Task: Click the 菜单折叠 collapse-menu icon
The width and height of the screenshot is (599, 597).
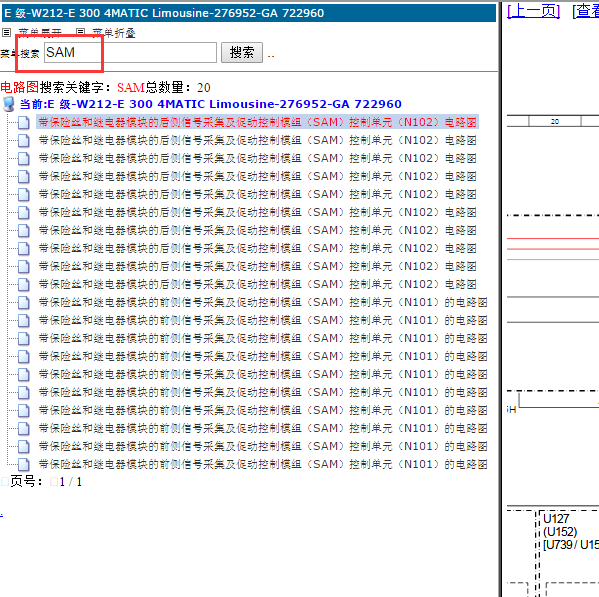Action: (80, 33)
